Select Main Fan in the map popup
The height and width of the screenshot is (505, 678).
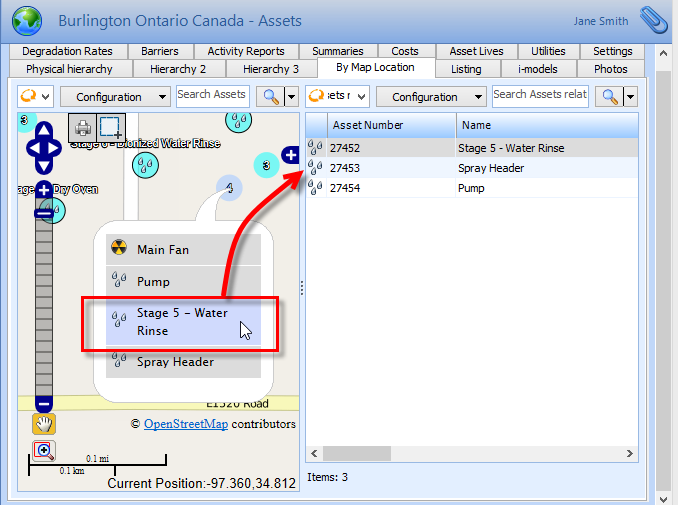click(x=162, y=250)
